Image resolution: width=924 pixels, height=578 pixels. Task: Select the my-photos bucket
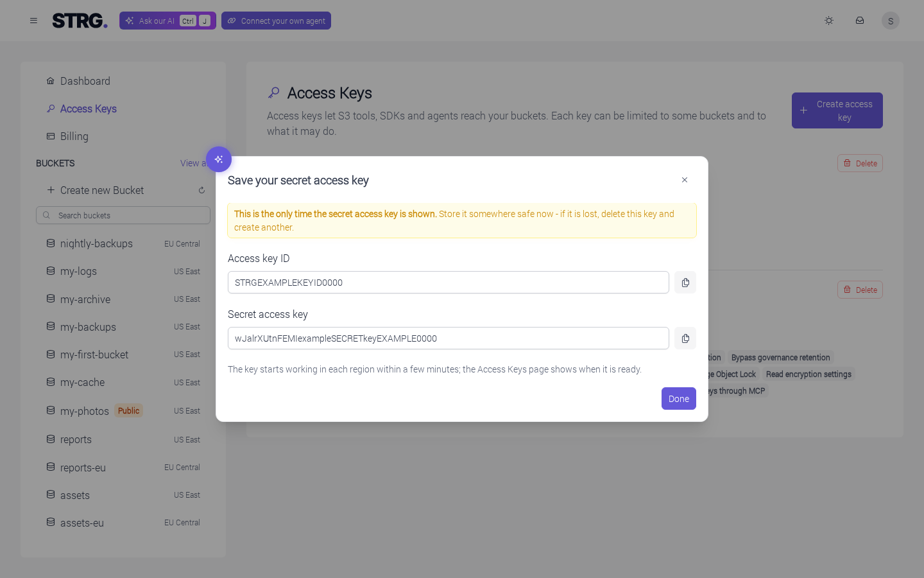coord(123,410)
